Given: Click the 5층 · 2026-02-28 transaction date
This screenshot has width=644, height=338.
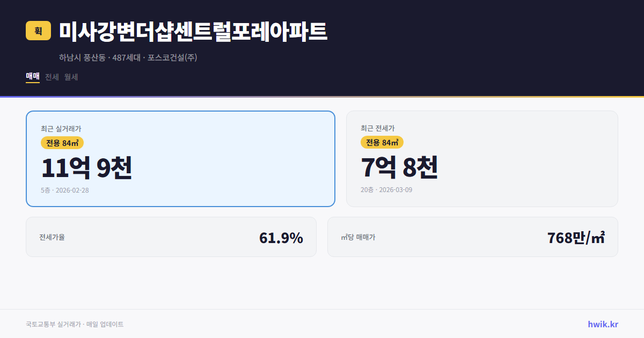Looking at the screenshot, I should tap(64, 190).
